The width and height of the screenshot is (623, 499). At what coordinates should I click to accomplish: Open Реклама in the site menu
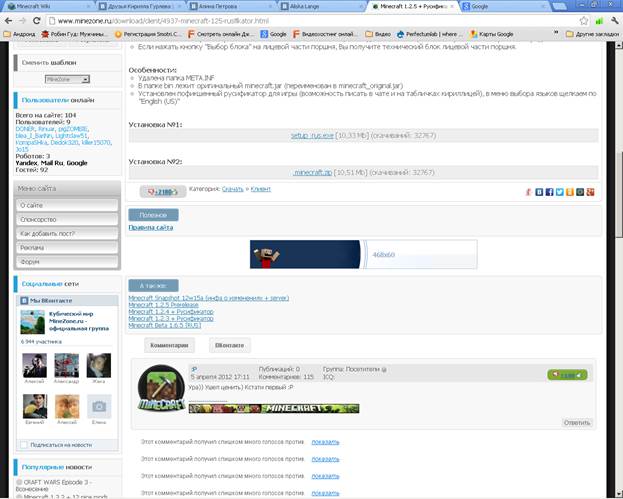point(67,248)
